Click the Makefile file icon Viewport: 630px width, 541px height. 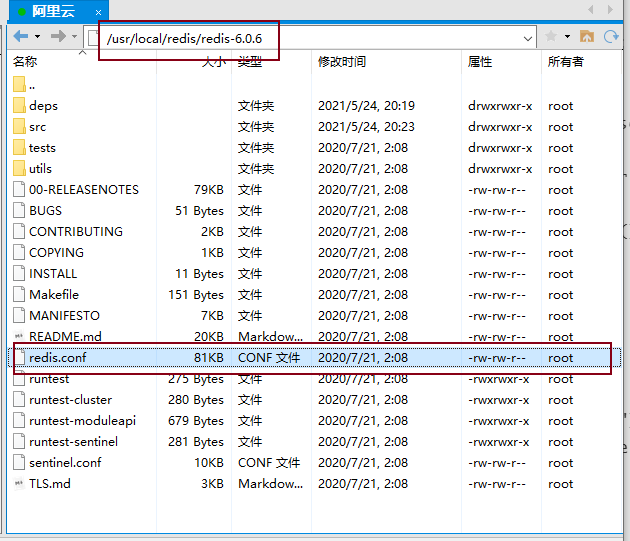19,294
